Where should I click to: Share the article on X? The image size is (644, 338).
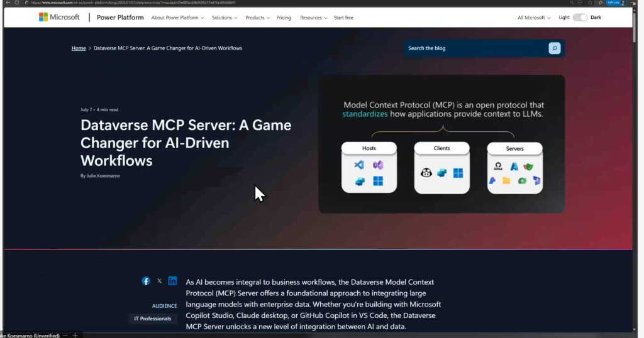pos(159,281)
